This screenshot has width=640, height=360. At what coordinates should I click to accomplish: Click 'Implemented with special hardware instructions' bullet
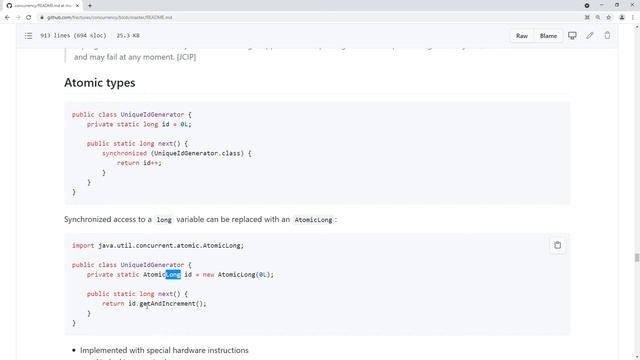(x=164, y=350)
